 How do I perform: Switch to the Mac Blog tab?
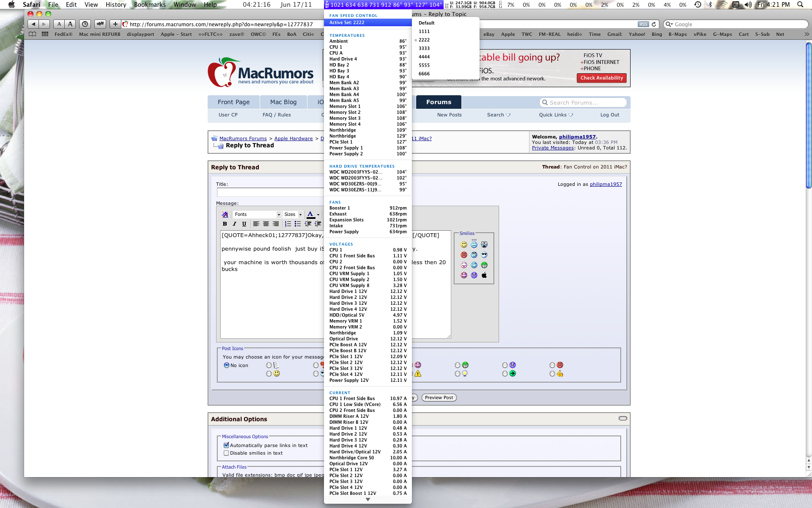(283, 102)
